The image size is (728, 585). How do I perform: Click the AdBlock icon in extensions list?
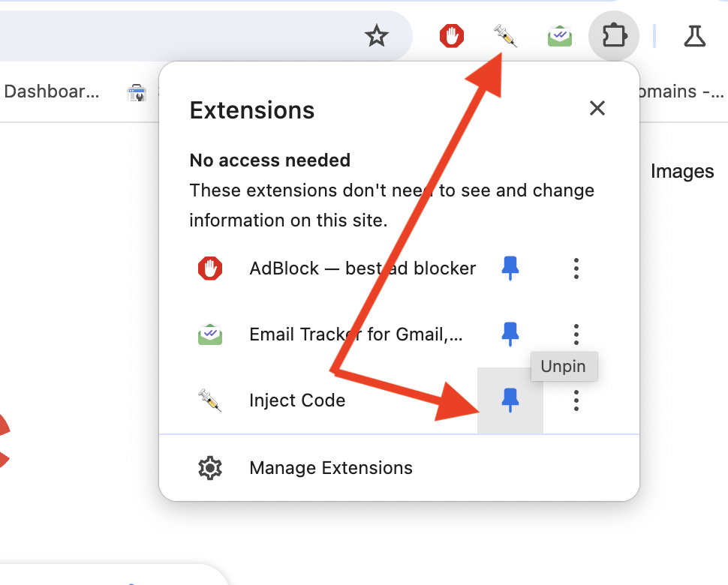click(210, 268)
